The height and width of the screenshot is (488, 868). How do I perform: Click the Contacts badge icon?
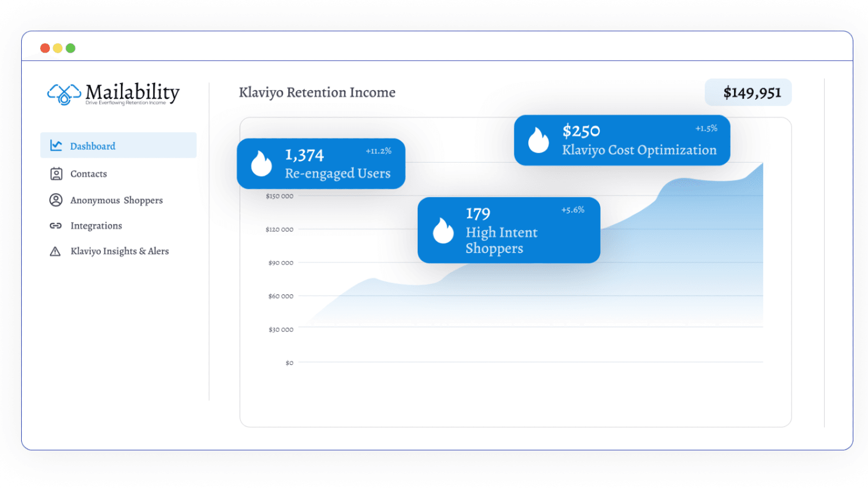56,174
